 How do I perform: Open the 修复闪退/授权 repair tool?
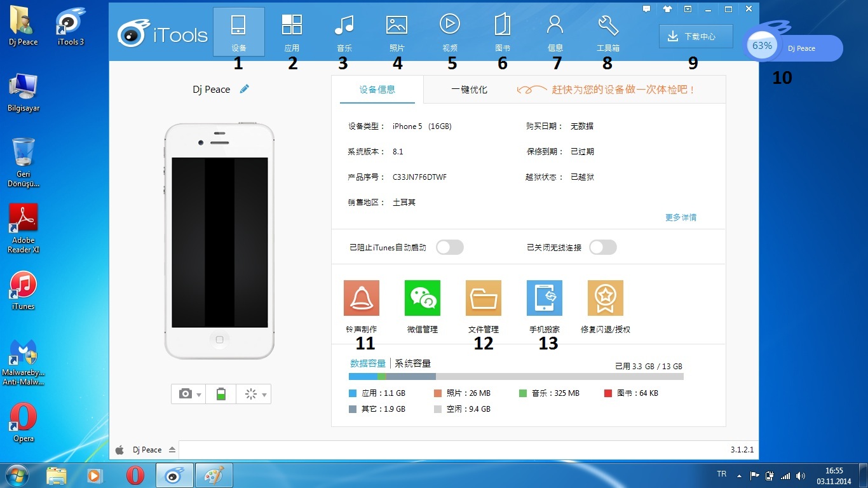point(606,307)
